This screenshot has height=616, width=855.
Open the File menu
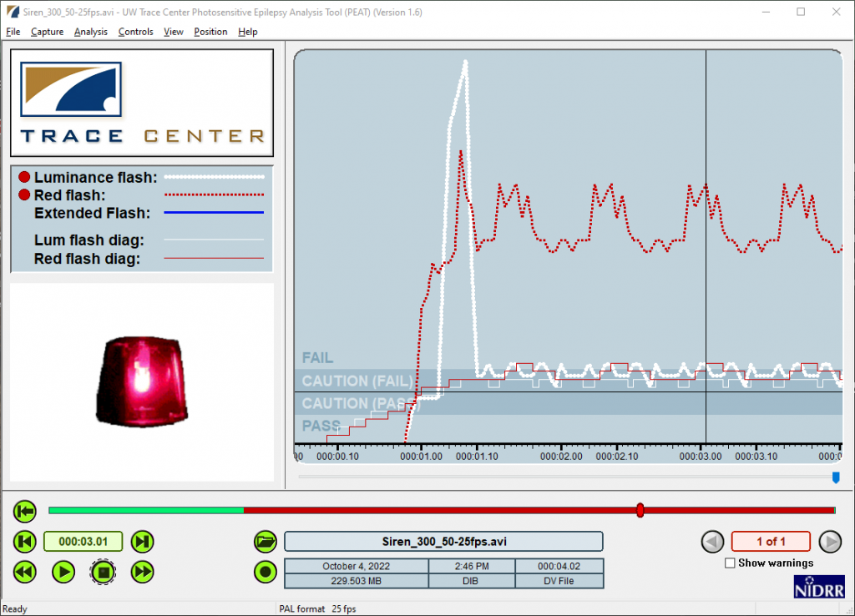point(13,32)
